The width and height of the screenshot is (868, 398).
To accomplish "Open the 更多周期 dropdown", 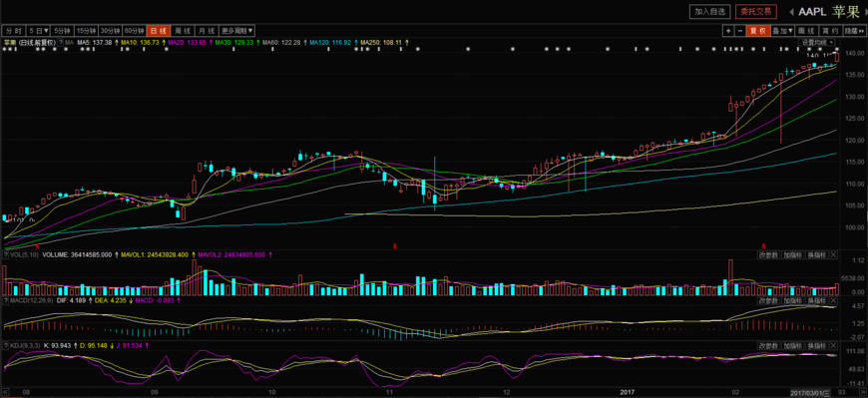I will pos(237,31).
